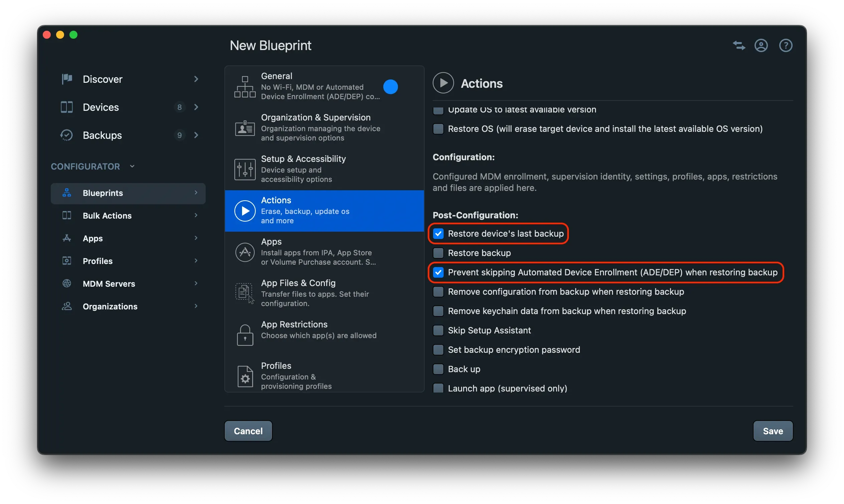844x504 pixels.
Task: Select the Blueprints icon under Configurator
Action: 66,193
